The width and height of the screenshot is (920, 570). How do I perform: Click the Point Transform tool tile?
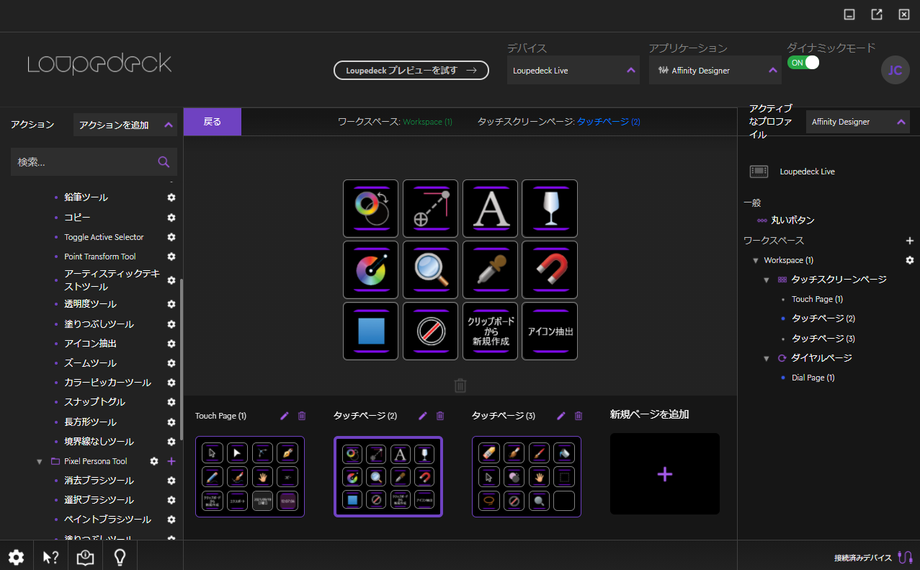tap(430, 208)
